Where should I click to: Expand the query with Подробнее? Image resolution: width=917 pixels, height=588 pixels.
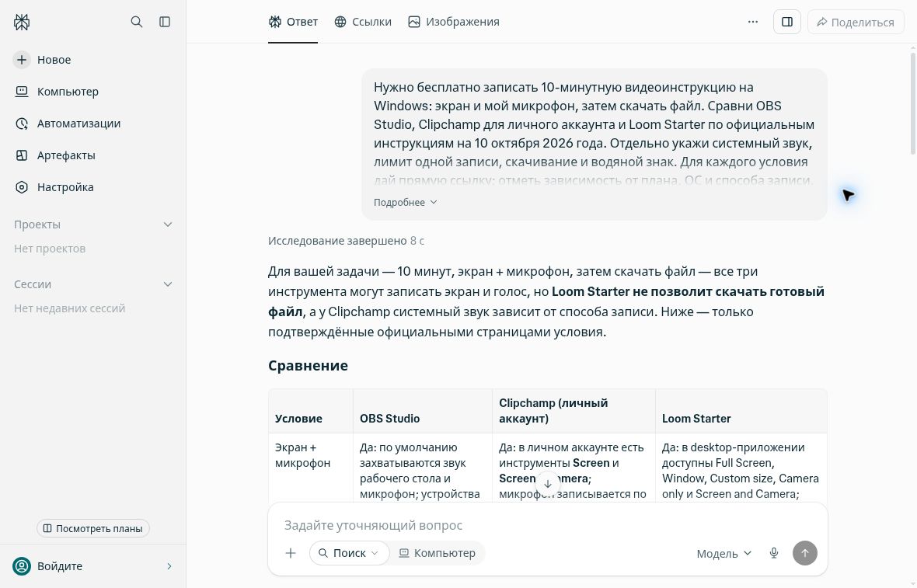[406, 202]
